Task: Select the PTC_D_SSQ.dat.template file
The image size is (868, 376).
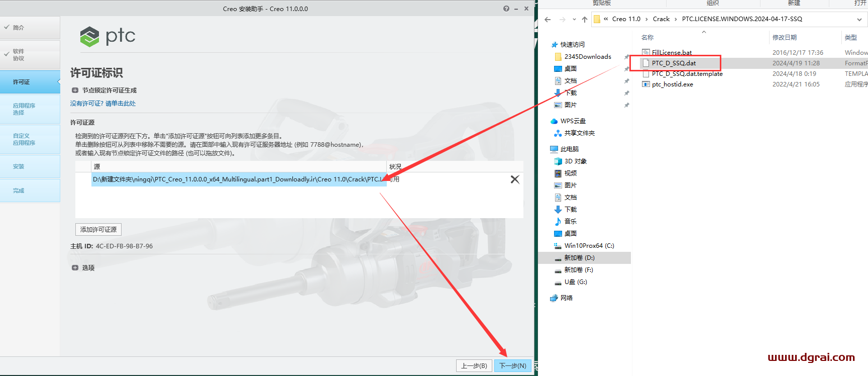Action: click(x=687, y=74)
